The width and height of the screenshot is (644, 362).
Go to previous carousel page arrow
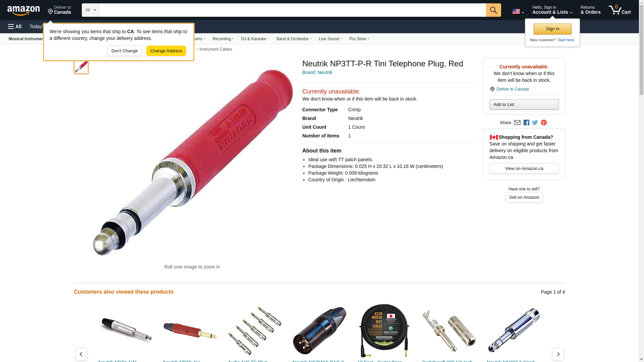pos(81,354)
